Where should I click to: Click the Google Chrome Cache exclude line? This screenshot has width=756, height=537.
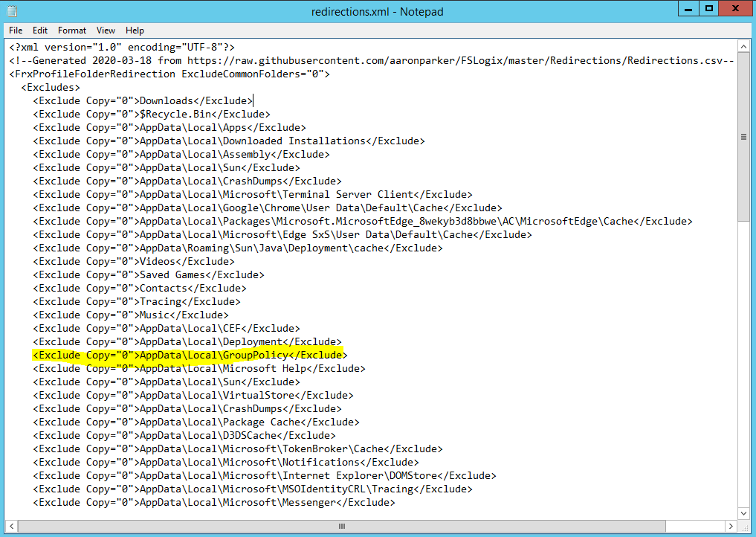tap(268, 208)
